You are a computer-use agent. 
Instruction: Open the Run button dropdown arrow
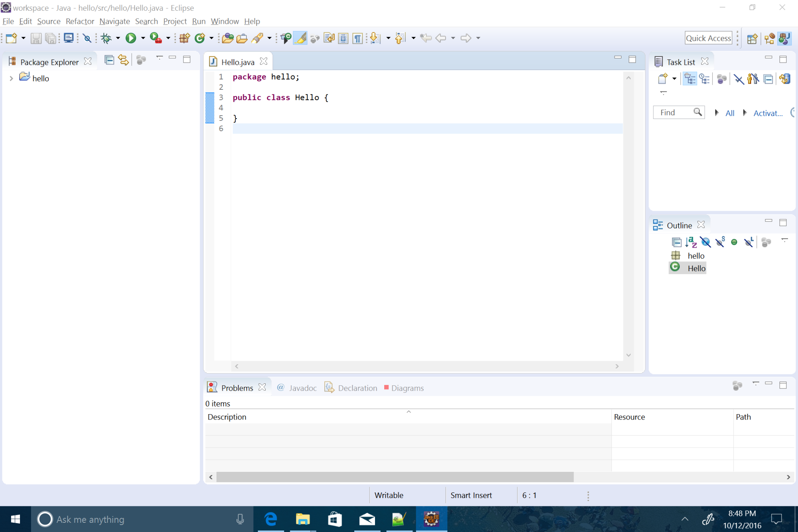[143, 38]
